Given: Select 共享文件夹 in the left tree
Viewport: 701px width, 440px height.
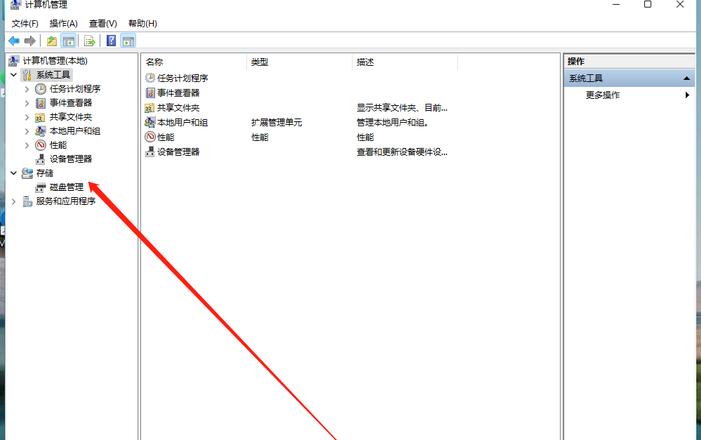Looking at the screenshot, I should coord(71,117).
